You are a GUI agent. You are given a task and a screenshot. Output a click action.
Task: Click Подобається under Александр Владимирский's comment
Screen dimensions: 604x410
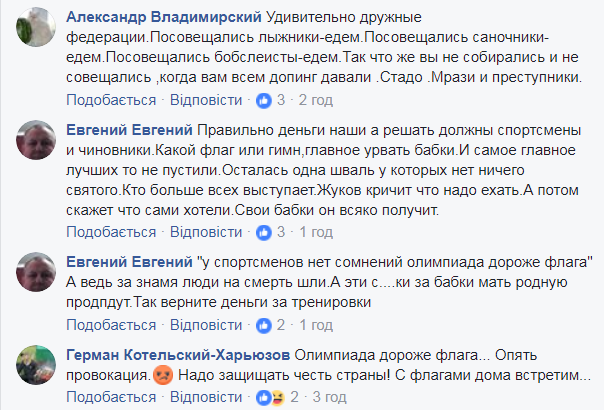pos(111,100)
